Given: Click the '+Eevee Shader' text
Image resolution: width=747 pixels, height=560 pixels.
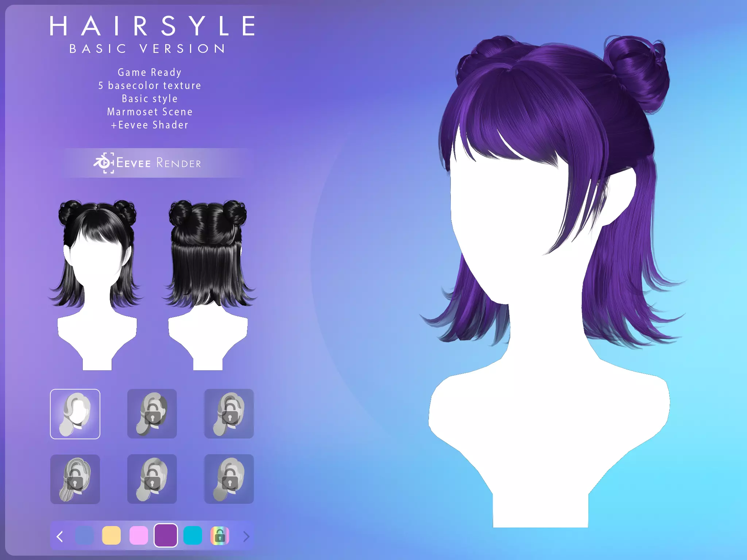Looking at the screenshot, I should point(150,125).
